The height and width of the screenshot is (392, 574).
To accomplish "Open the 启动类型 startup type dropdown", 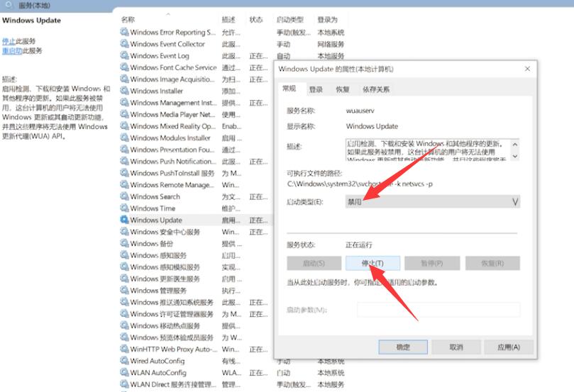I will pyautogui.click(x=432, y=201).
